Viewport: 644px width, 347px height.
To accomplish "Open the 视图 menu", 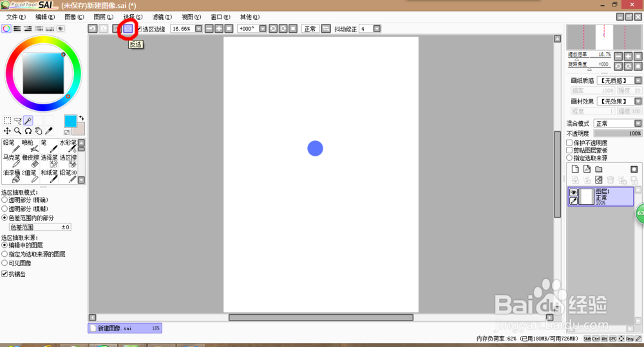I will [191, 17].
